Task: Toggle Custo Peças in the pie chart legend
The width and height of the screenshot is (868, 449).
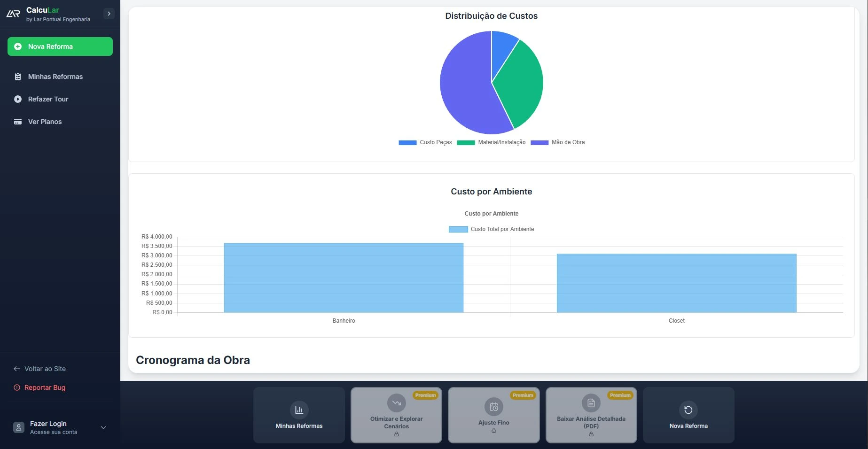Action: (x=425, y=142)
